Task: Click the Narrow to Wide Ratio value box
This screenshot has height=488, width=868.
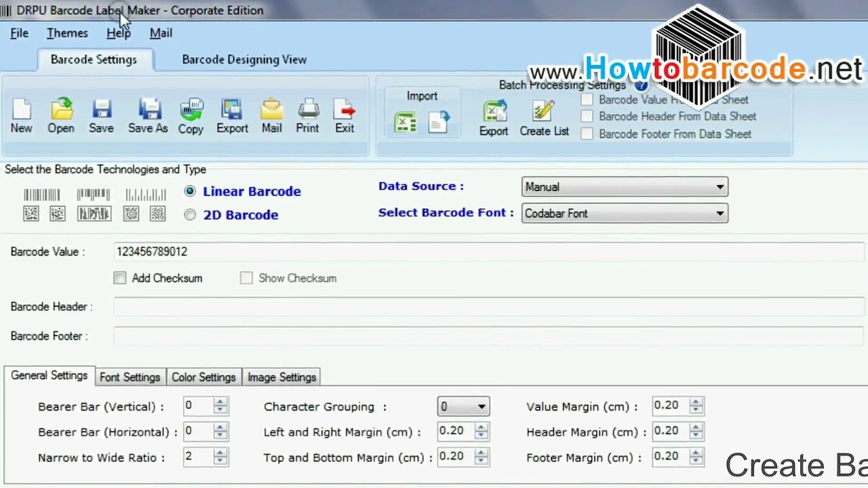Action: 198,457
